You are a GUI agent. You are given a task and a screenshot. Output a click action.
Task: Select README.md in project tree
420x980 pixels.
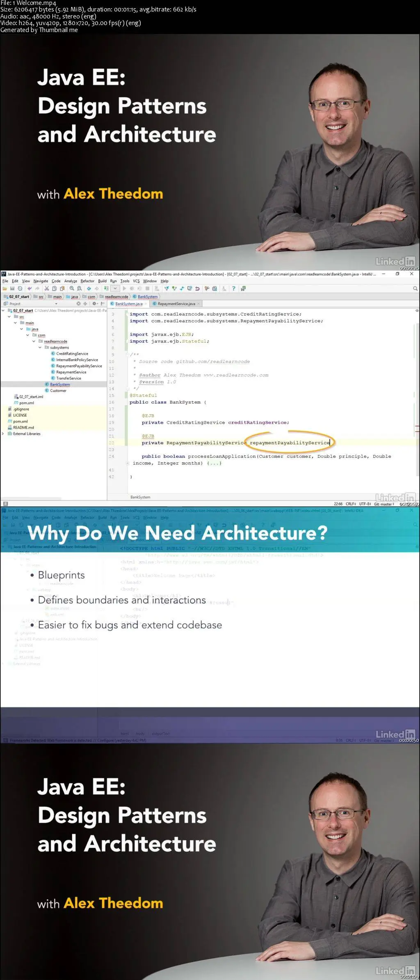point(21,427)
